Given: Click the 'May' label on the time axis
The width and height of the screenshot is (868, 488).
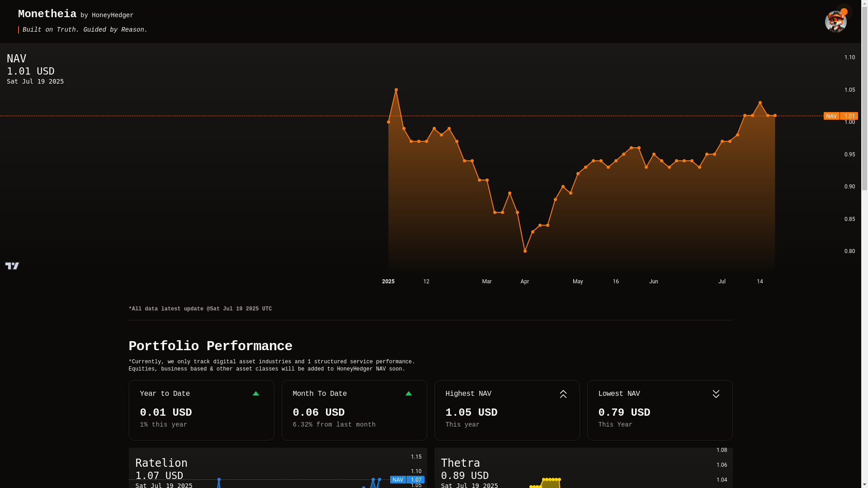Looking at the screenshot, I should tap(578, 282).
